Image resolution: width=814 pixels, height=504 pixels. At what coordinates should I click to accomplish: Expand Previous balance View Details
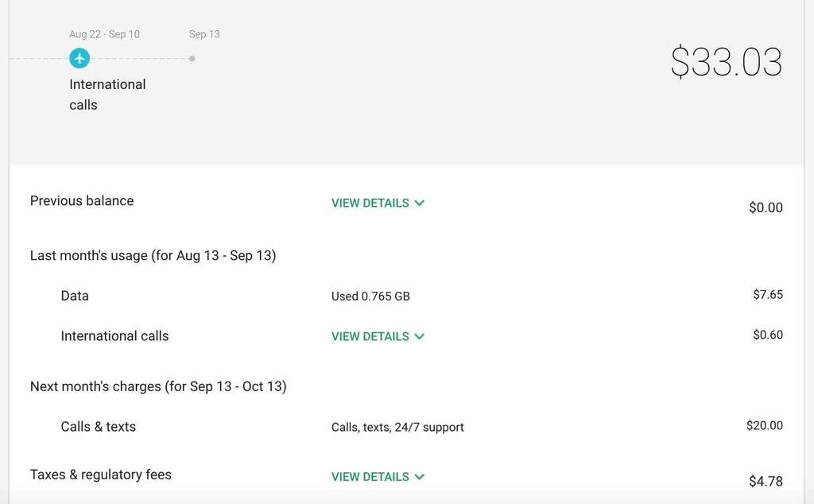[x=378, y=203]
